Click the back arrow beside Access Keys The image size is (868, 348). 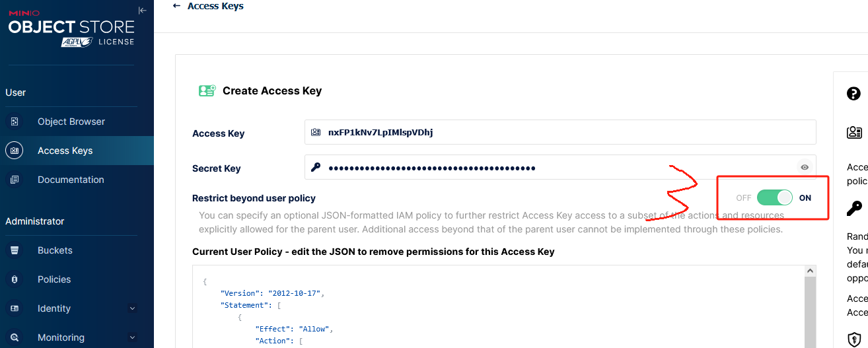coord(176,6)
